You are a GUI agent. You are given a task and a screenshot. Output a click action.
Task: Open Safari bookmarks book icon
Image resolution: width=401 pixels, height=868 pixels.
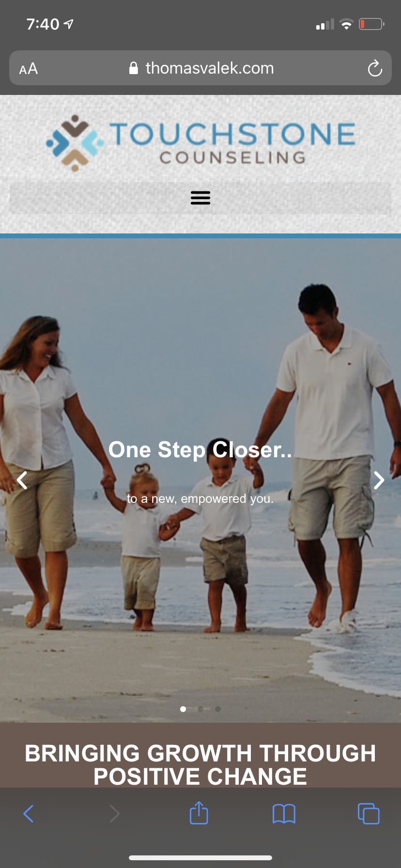click(284, 814)
